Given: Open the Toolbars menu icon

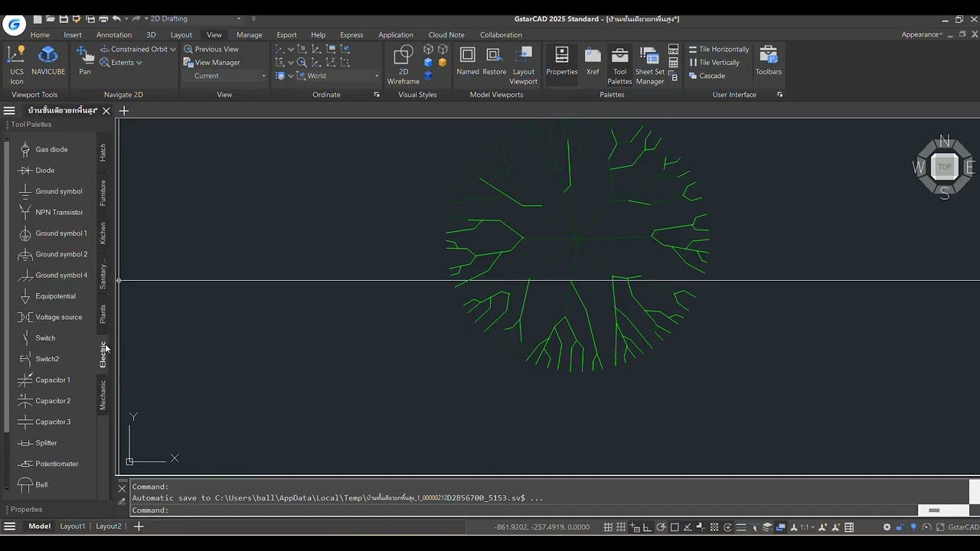Looking at the screenshot, I should pos(769,61).
